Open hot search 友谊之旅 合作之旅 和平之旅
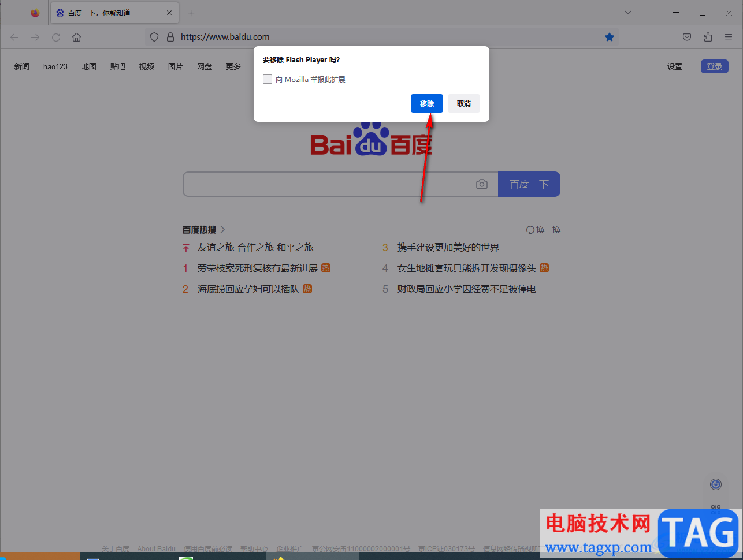The image size is (743, 560). 255,247
